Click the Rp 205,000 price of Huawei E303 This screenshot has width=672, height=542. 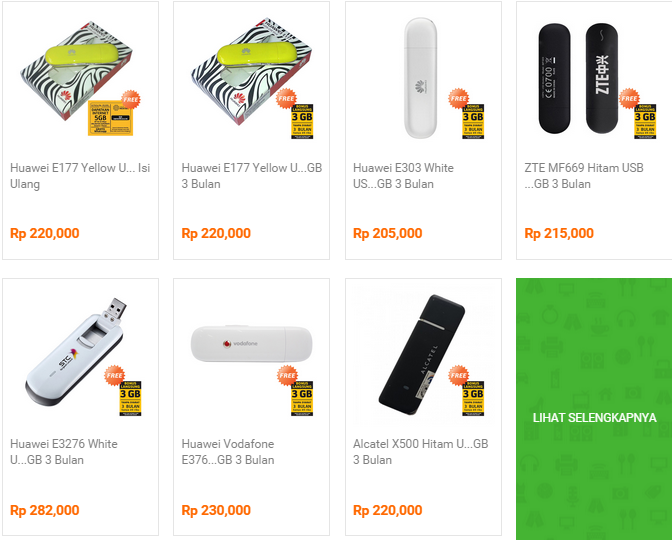pos(387,234)
